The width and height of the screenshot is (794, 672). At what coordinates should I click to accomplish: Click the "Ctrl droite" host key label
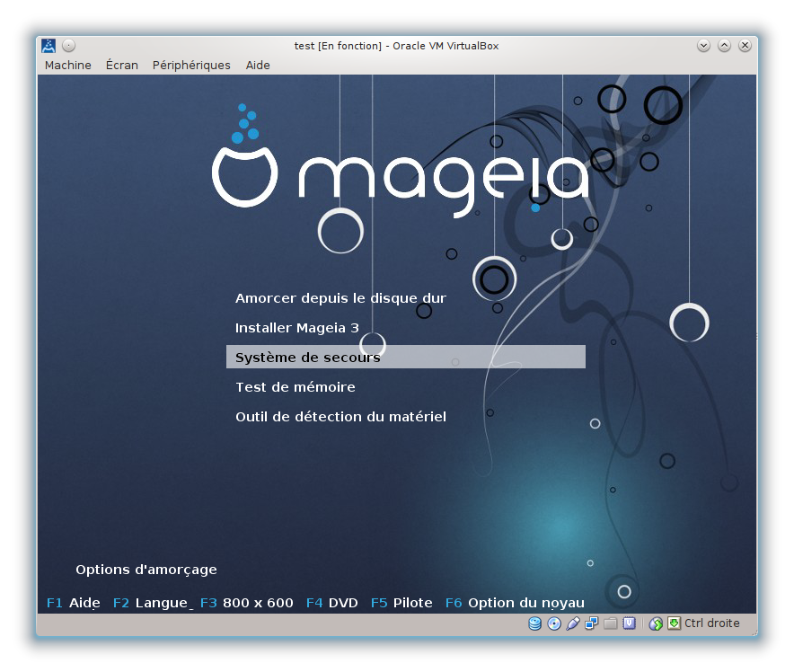tap(712, 623)
